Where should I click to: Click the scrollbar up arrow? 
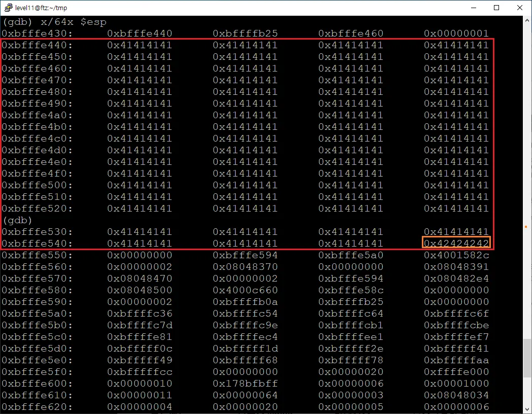point(527,20)
